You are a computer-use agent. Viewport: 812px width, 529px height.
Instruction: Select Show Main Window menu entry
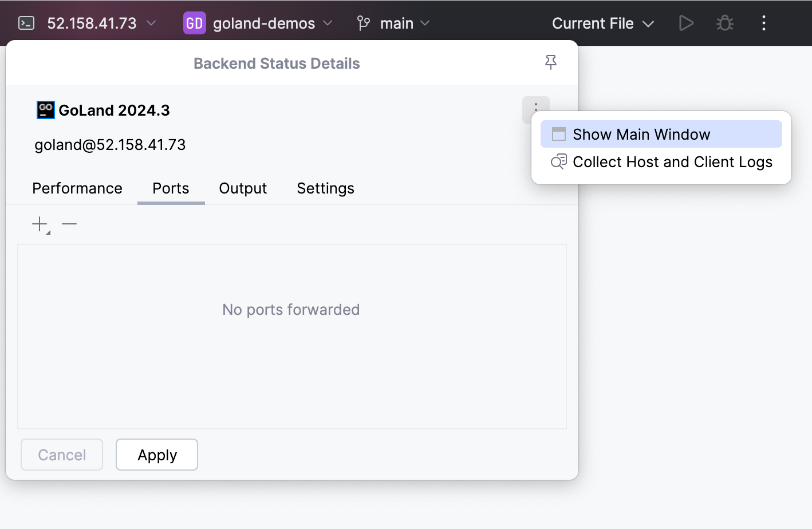click(641, 134)
